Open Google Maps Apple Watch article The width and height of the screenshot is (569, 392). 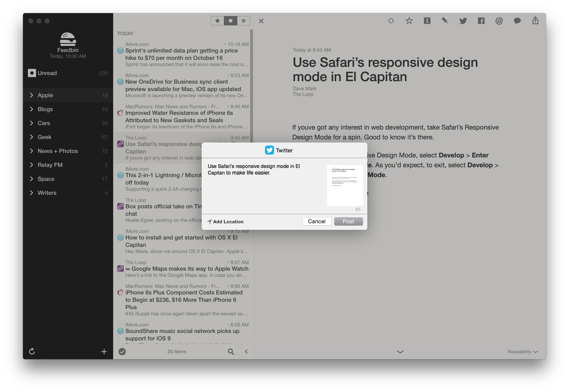click(x=183, y=269)
